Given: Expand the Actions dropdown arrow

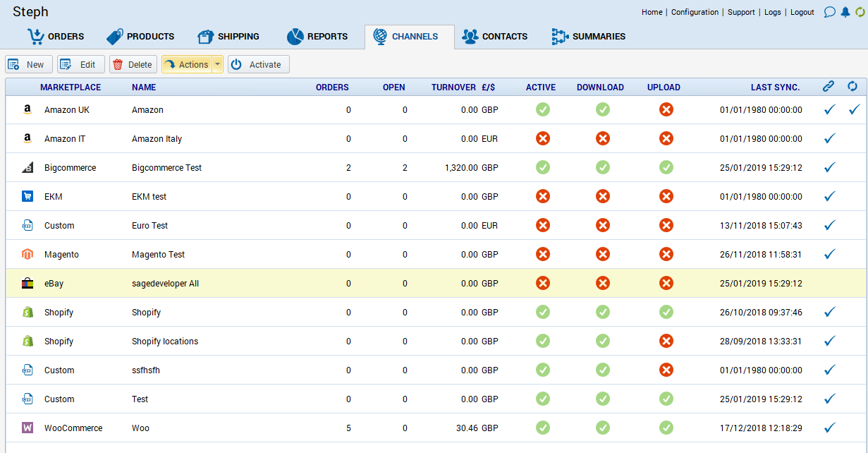Looking at the screenshot, I should 218,65.
